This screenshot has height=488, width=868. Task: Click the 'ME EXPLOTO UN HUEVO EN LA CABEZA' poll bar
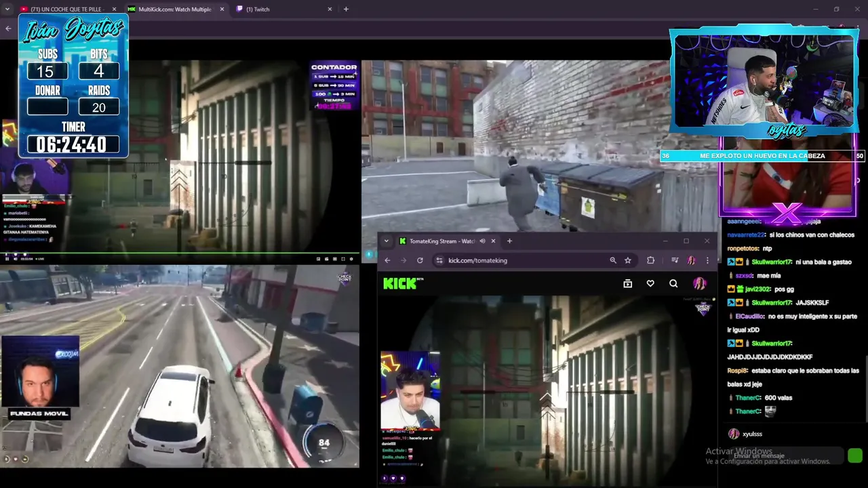[x=762, y=156]
